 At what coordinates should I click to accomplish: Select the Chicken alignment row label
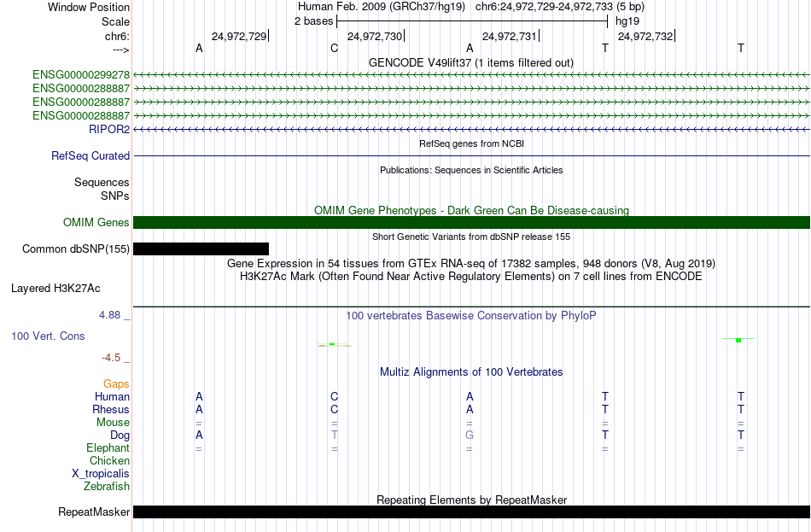(x=109, y=460)
